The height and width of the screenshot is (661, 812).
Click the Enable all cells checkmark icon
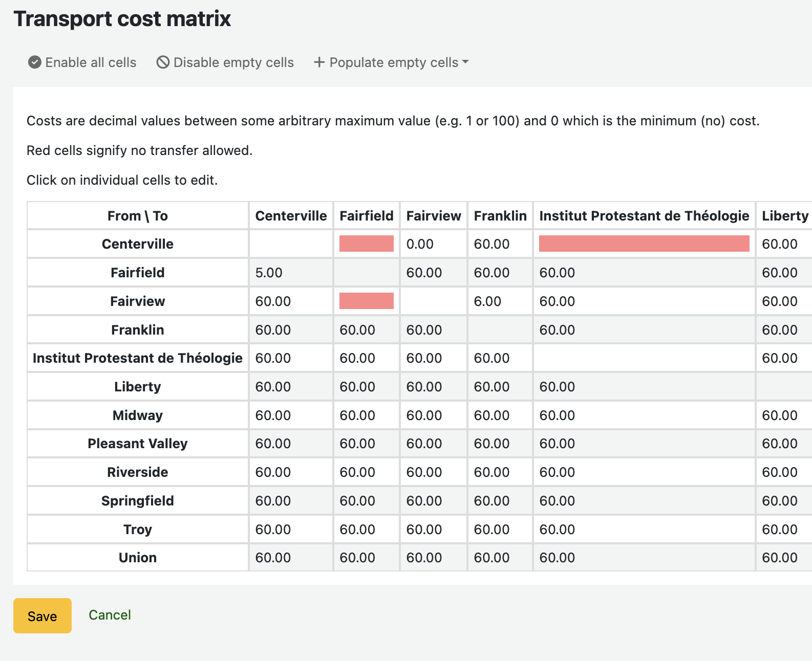tap(35, 62)
